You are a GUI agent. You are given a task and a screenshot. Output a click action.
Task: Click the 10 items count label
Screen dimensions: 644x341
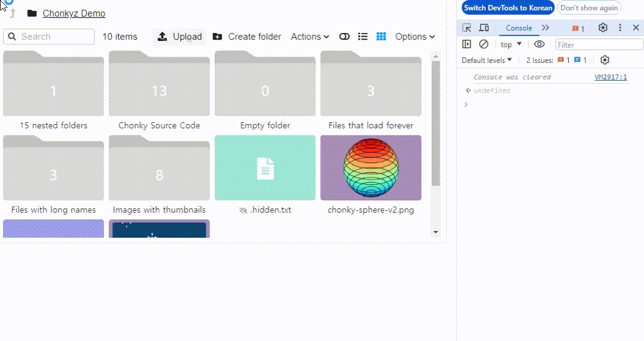[x=120, y=37]
